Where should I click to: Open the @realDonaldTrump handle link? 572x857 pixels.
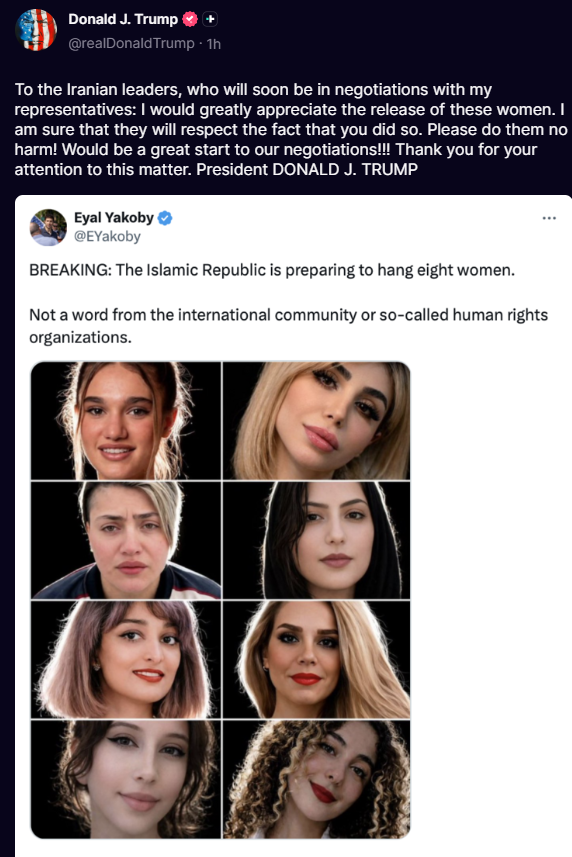coord(131,44)
